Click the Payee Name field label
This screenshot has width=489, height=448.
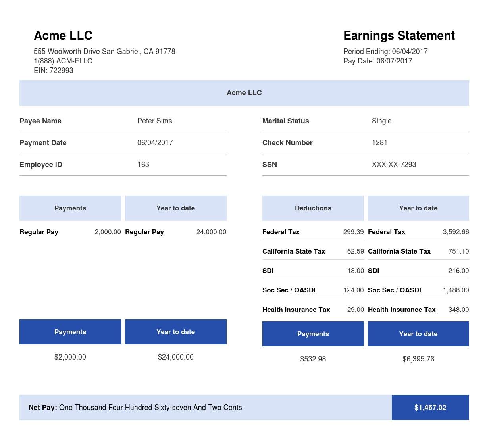point(40,121)
